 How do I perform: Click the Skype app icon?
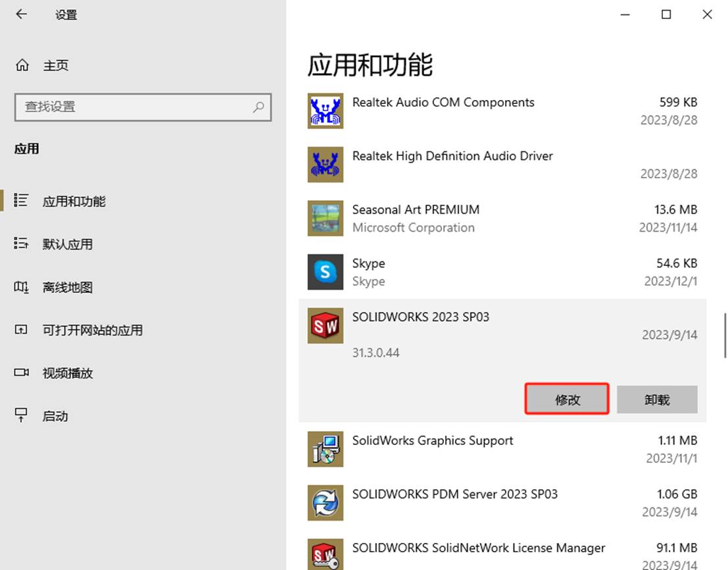click(x=326, y=272)
